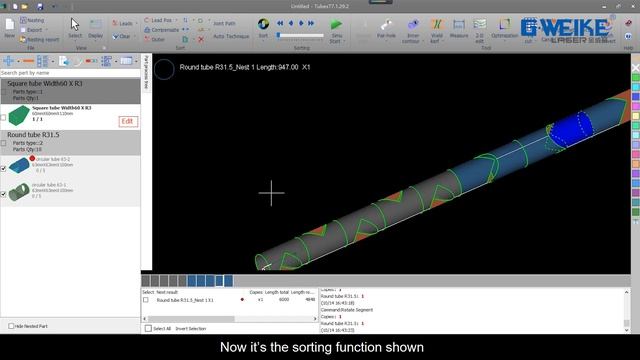Viewport: 640px width, 360px height.
Task: Click the blue cross icon in parts toolbar
Action: pyautogui.click(x=8, y=61)
